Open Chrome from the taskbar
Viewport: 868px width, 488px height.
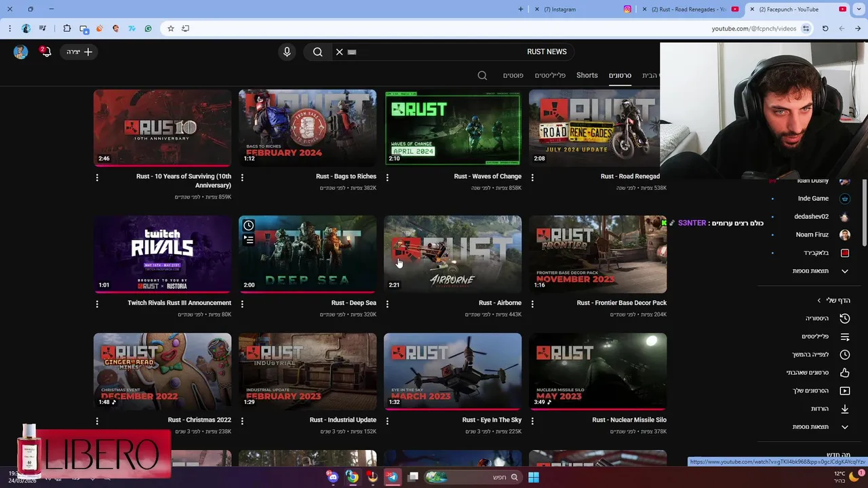click(x=353, y=477)
